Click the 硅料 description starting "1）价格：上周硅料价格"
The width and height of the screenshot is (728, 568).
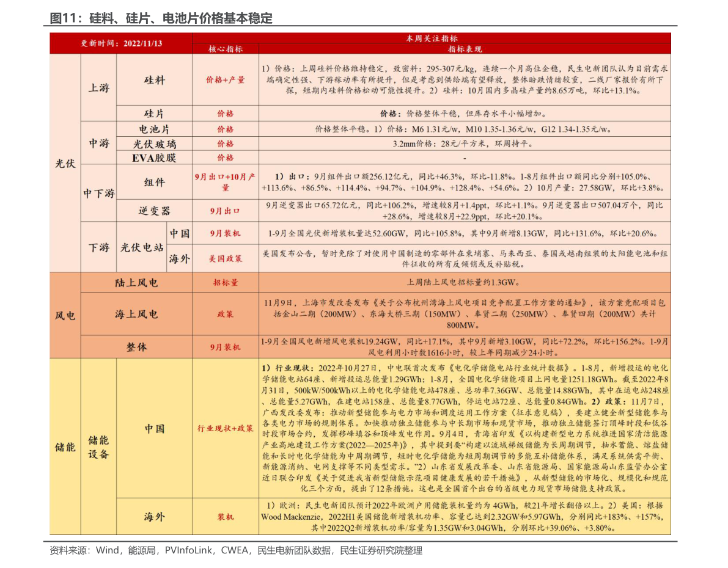[465, 79]
